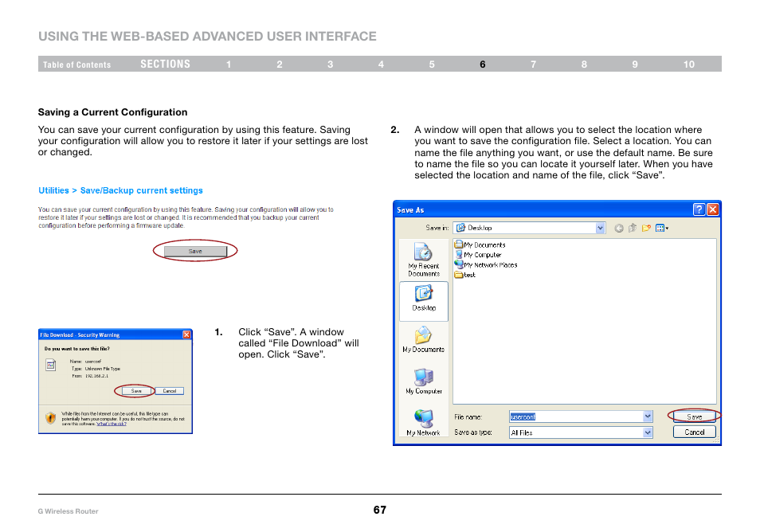The height and width of the screenshot is (532, 760).
Task: Expand the File name dropdown arrow
Action: [x=648, y=417]
